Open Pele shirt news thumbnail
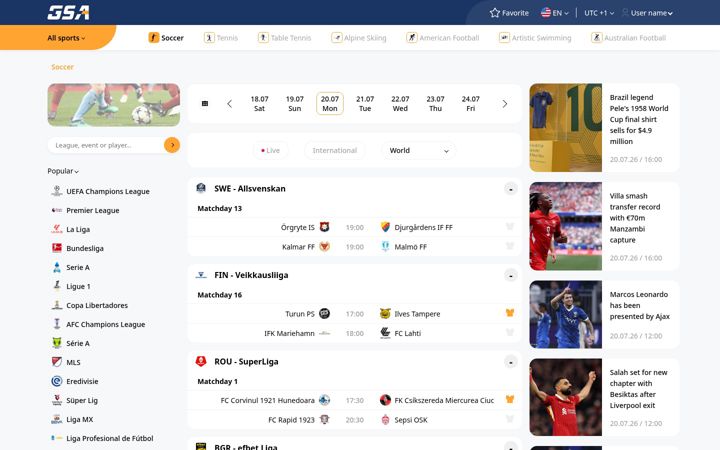Viewport: 720px width, 450px height. point(565,128)
